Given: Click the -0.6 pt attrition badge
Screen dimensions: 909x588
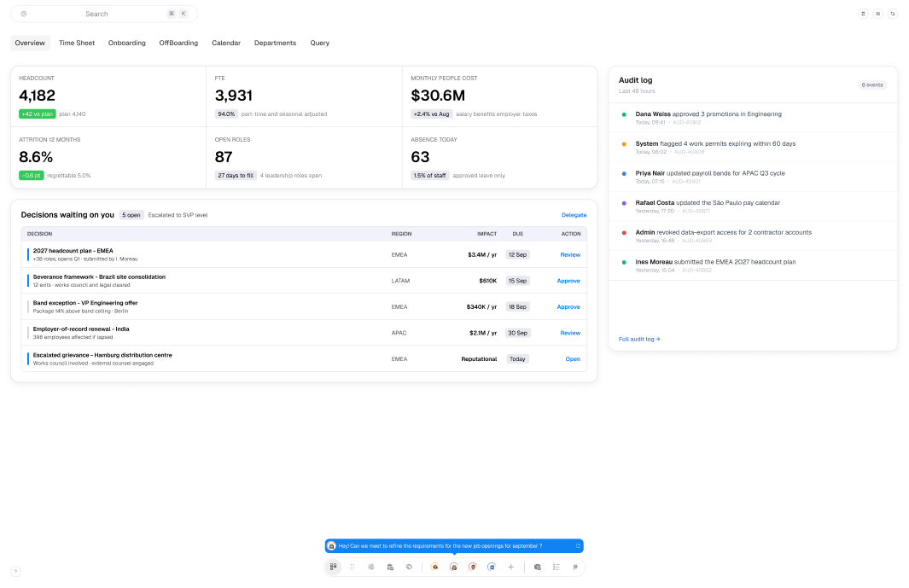Looking at the screenshot, I should click(x=32, y=176).
